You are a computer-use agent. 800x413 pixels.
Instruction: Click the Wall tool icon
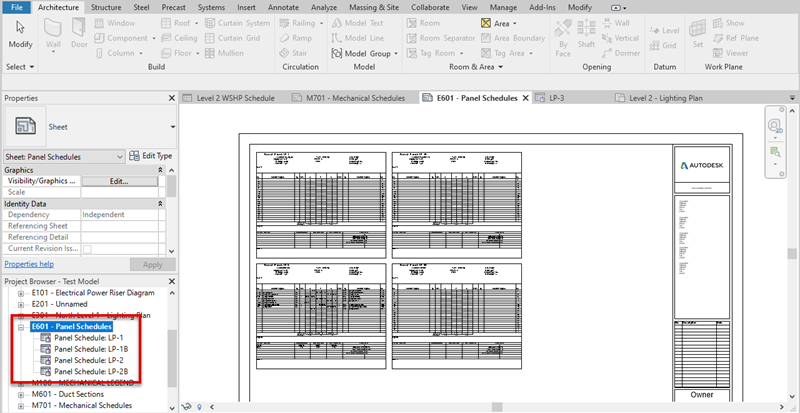tap(53, 31)
